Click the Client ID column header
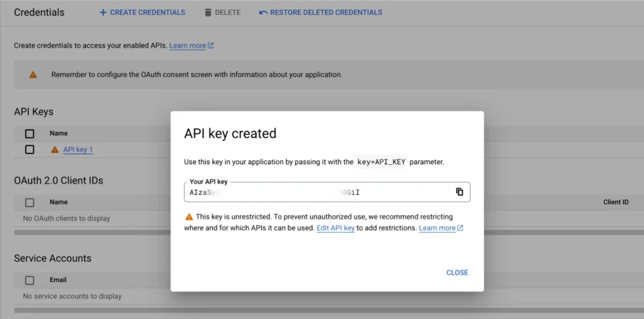The height and width of the screenshot is (319, 644). (616, 203)
